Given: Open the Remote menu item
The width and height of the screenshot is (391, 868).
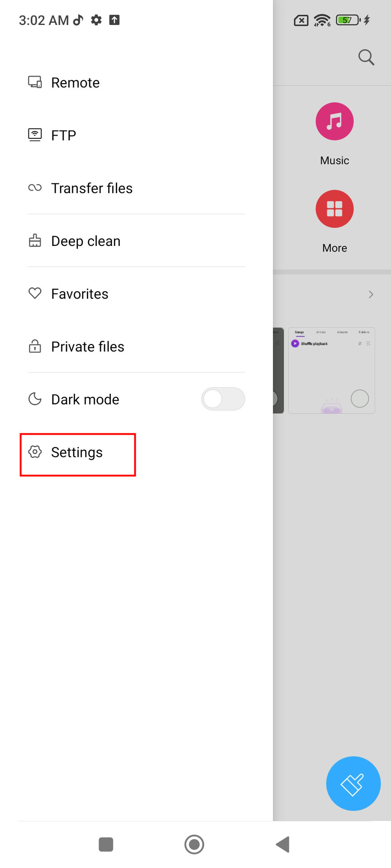Looking at the screenshot, I should (75, 83).
